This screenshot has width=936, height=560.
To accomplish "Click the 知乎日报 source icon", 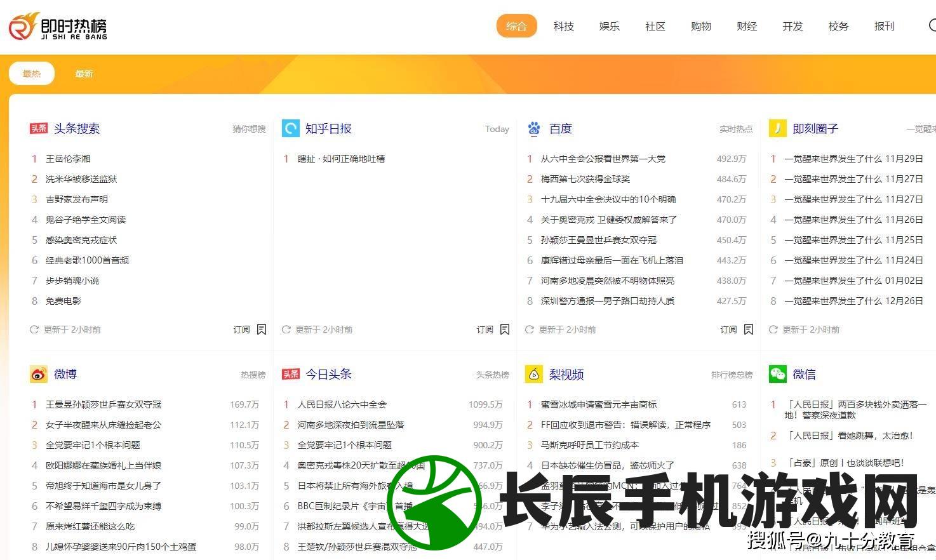I will (291, 128).
